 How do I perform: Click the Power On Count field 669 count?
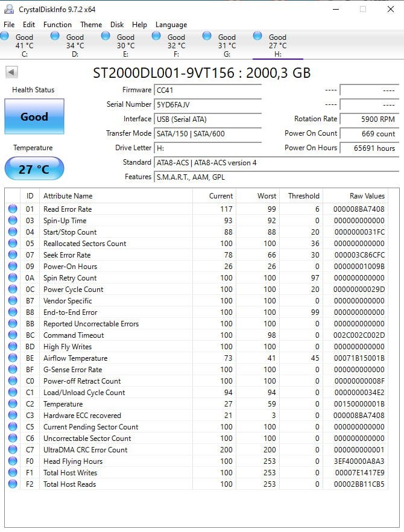[370, 134]
